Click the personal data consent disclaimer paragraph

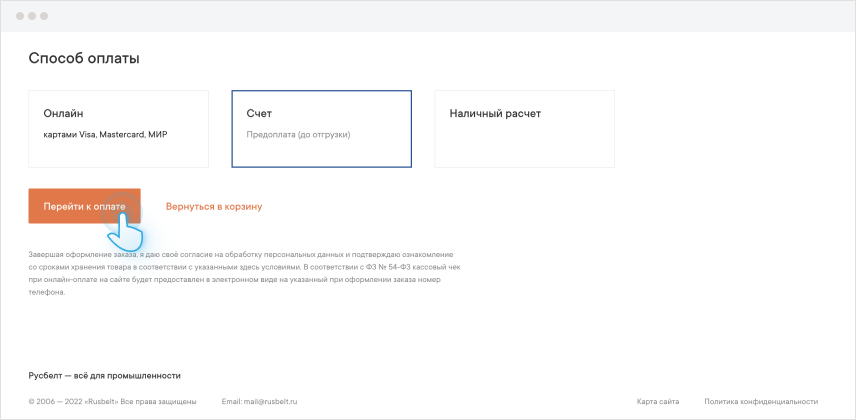point(245,274)
